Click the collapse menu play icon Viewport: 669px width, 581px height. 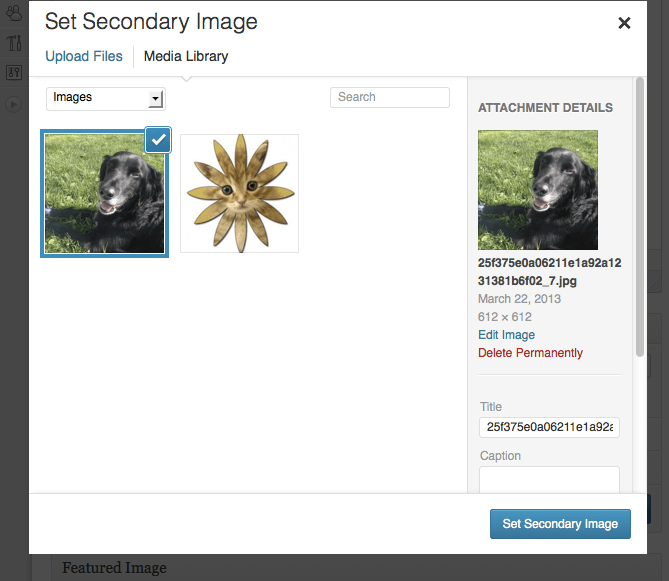click(x=14, y=104)
